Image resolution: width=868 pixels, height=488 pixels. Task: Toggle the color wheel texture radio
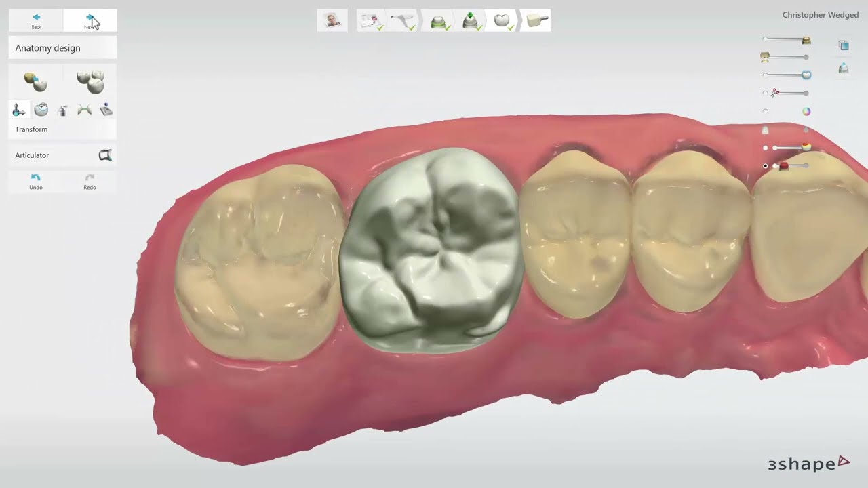click(766, 112)
